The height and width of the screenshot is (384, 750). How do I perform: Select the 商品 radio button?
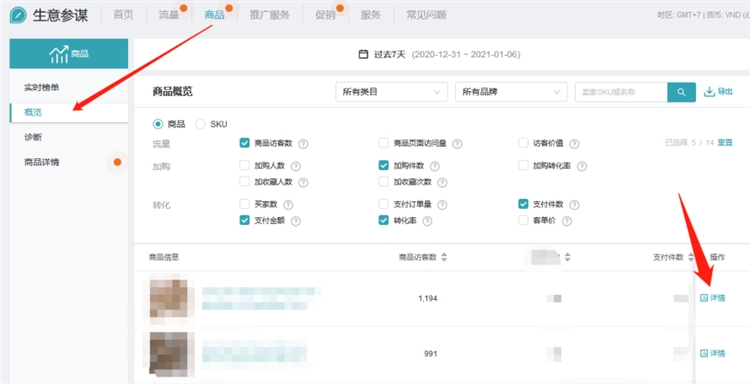click(x=157, y=124)
